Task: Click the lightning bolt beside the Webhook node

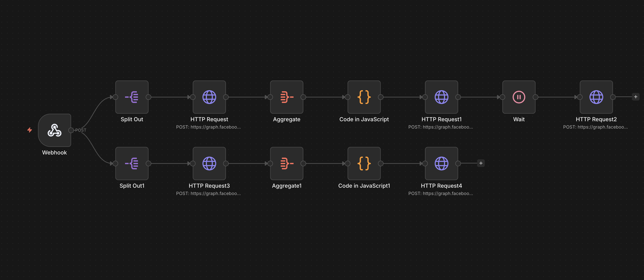Action: [x=30, y=130]
